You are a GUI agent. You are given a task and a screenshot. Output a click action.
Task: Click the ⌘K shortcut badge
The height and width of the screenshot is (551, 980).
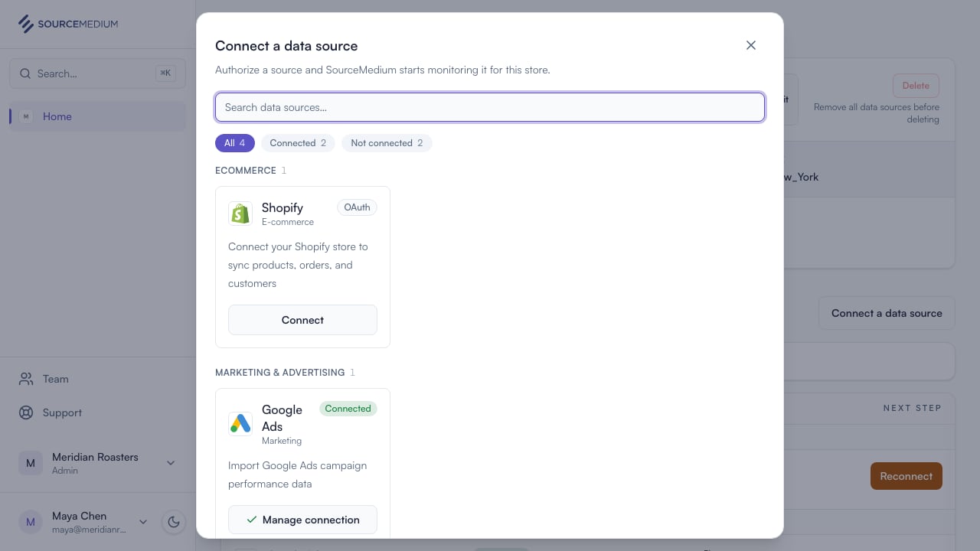[165, 73]
